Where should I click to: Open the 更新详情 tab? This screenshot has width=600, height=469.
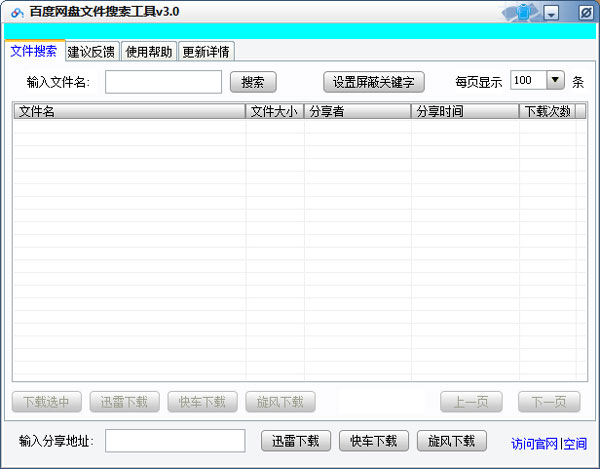click(x=206, y=52)
